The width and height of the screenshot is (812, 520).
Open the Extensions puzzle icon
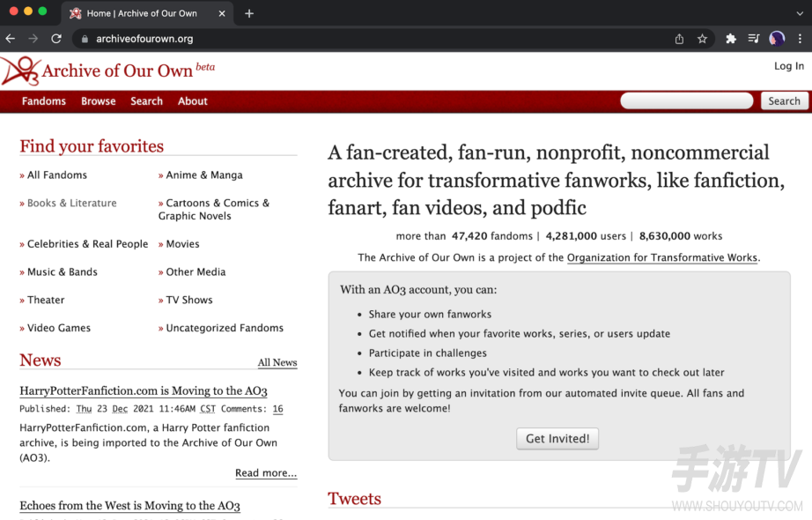pos(731,39)
